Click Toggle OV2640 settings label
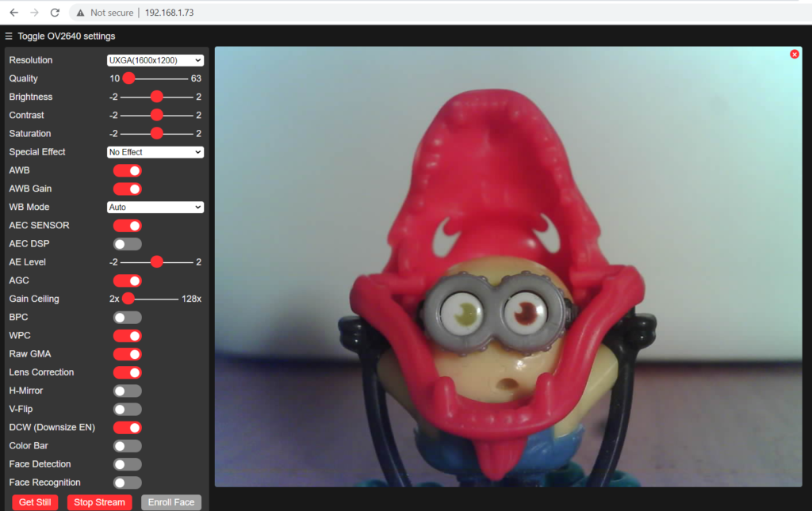The width and height of the screenshot is (812, 511). pos(67,36)
